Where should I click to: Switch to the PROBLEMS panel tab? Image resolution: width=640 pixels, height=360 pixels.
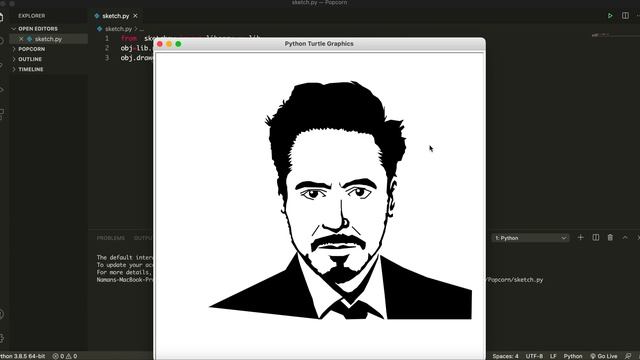111,238
